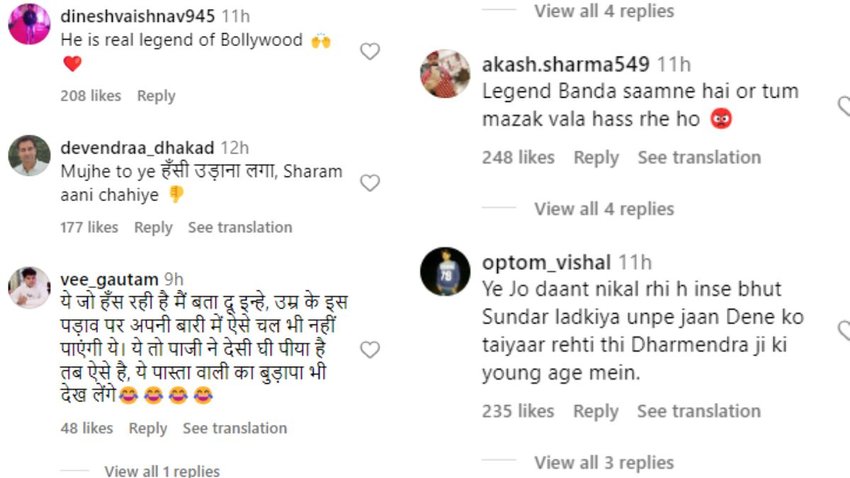Like vee_gautam's comment with heart icon
Image resolution: width=850 pixels, height=478 pixels.
369,350
